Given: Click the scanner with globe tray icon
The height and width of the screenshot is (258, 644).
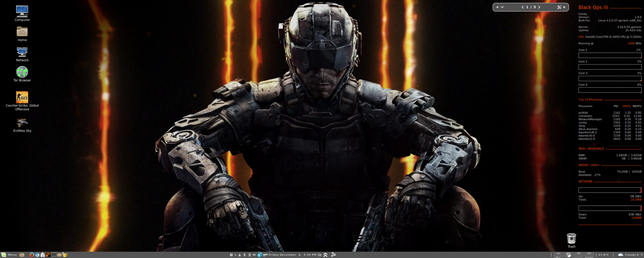Looking at the screenshot, I should point(265,255).
